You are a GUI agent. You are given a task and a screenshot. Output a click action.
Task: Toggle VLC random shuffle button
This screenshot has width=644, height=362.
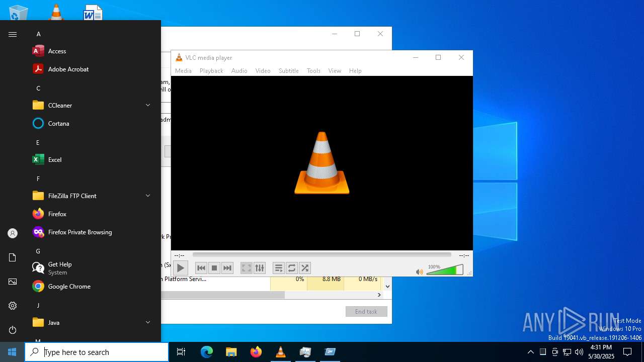[x=305, y=268]
